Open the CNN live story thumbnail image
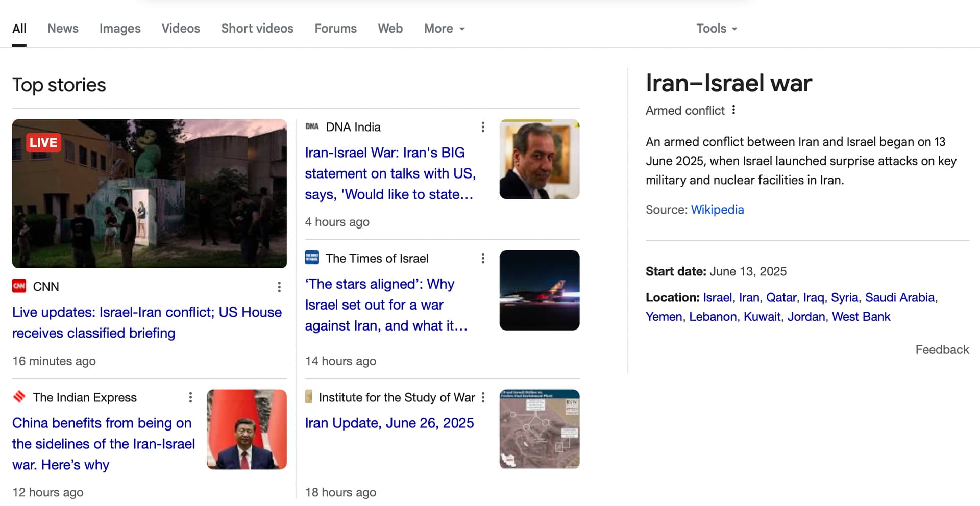The width and height of the screenshot is (980, 506). click(150, 194)
